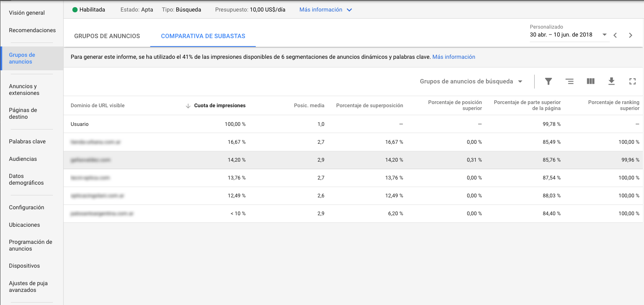Click the segment lines icon
The width and height of the screenshot is (644, 305).
pyautogui.click(x=570, y=81)
